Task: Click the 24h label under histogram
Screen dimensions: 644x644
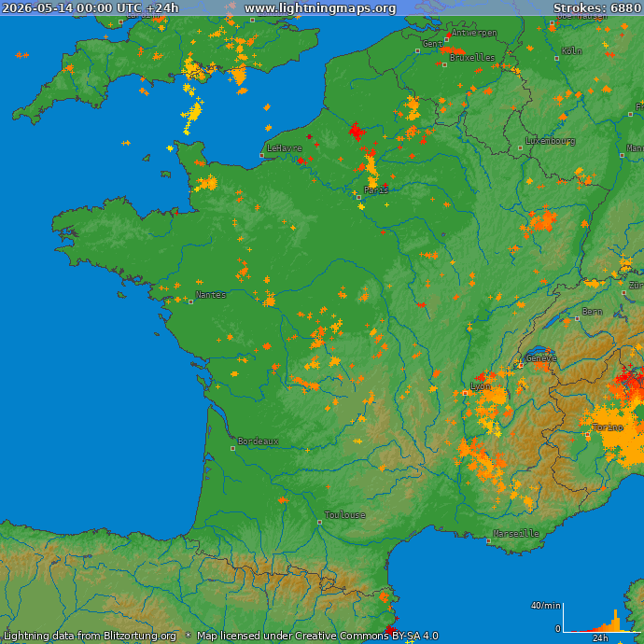Action: [600, 637]
